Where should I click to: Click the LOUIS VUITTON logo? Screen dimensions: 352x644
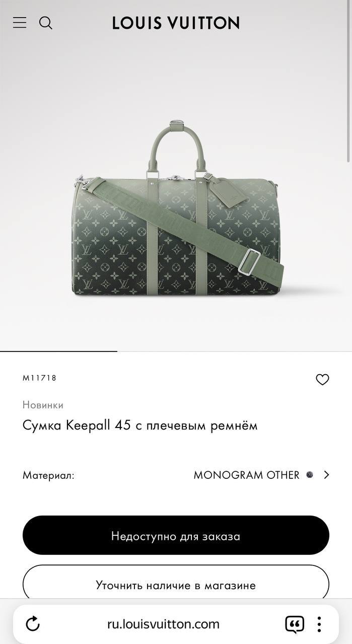[176, 23]
